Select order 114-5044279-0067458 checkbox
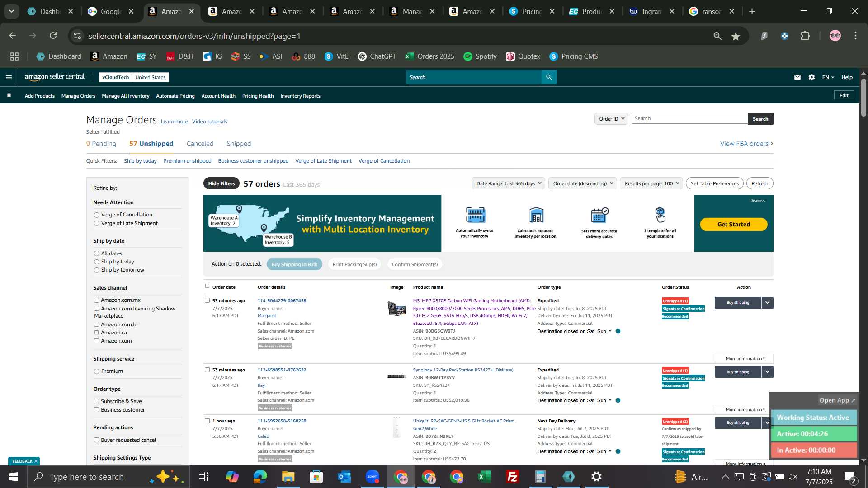868x488 pixels. click(207, 300)
